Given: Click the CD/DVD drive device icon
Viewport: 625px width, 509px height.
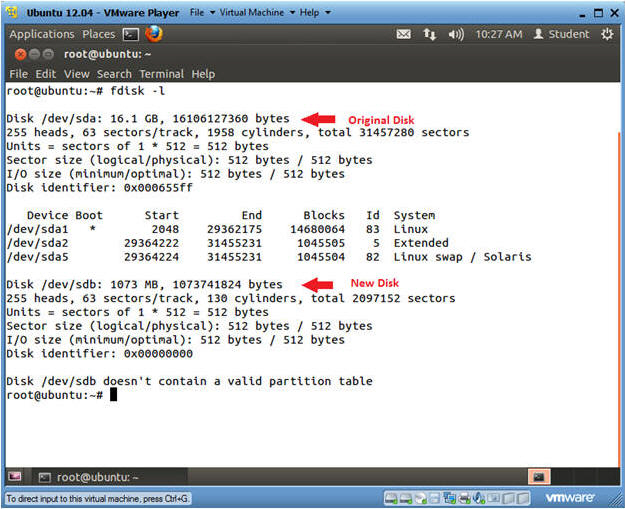Looking at the screenshot, I should click(420, 498).
